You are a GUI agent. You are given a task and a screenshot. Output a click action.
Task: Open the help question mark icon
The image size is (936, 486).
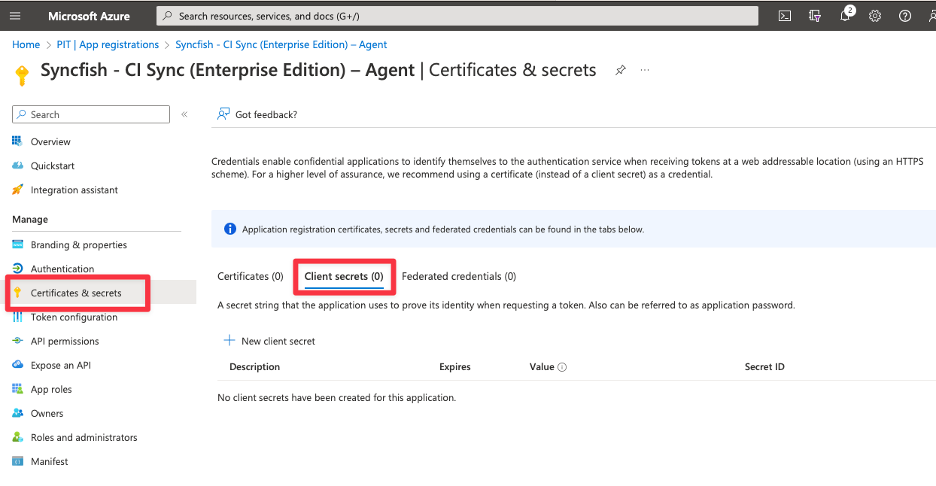(x=905, y=16)
